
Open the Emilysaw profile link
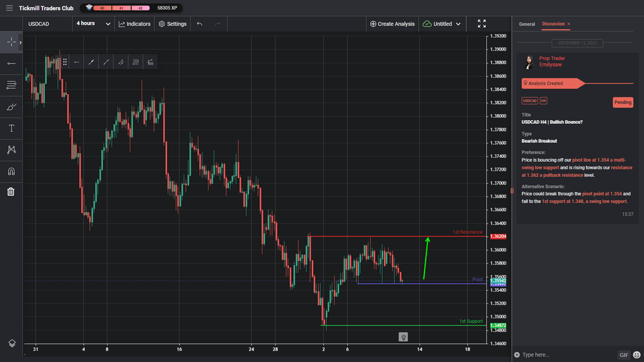tap(550, 65)
